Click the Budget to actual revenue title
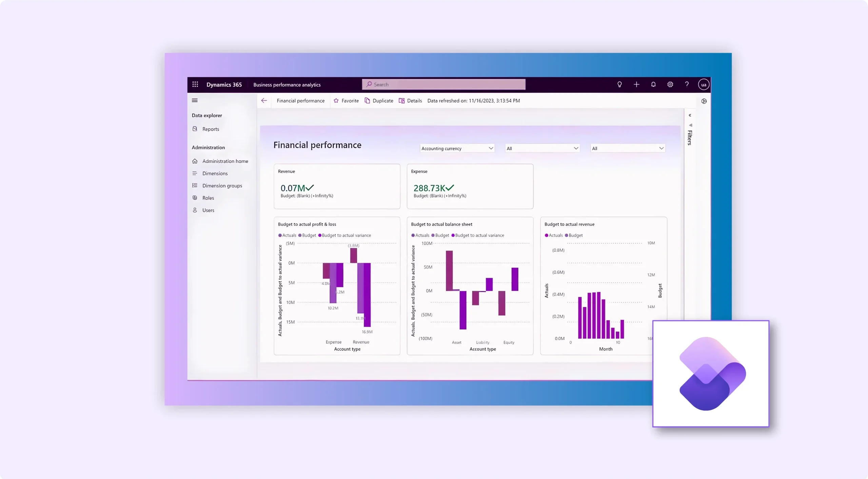 (x=569, y=224)
